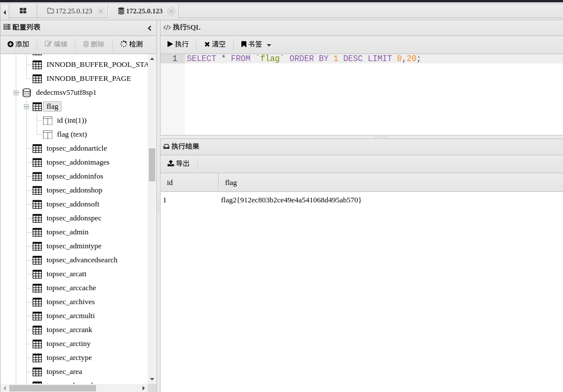Click the INNODB_BUFFER_PAGE table icon
The width and height of the screenshot is (563, 392).
tap(37, 79)
